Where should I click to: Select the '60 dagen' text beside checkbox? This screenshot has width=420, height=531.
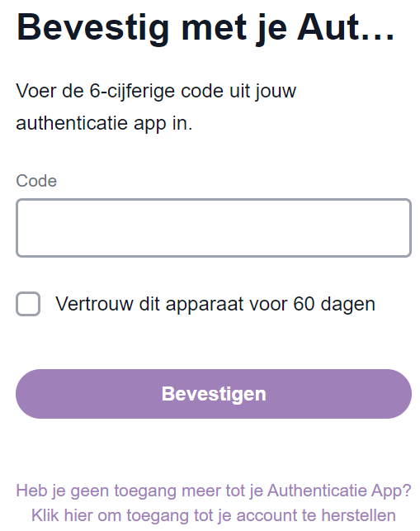[334, 304]
